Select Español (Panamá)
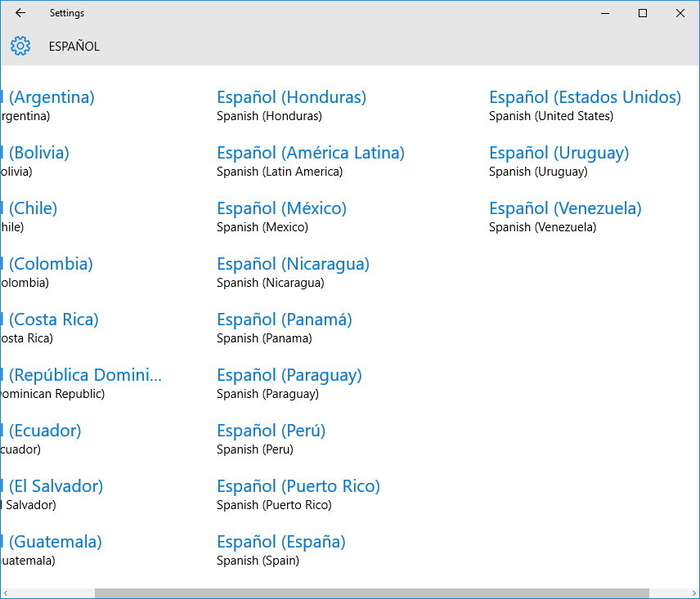 (285, 319)
